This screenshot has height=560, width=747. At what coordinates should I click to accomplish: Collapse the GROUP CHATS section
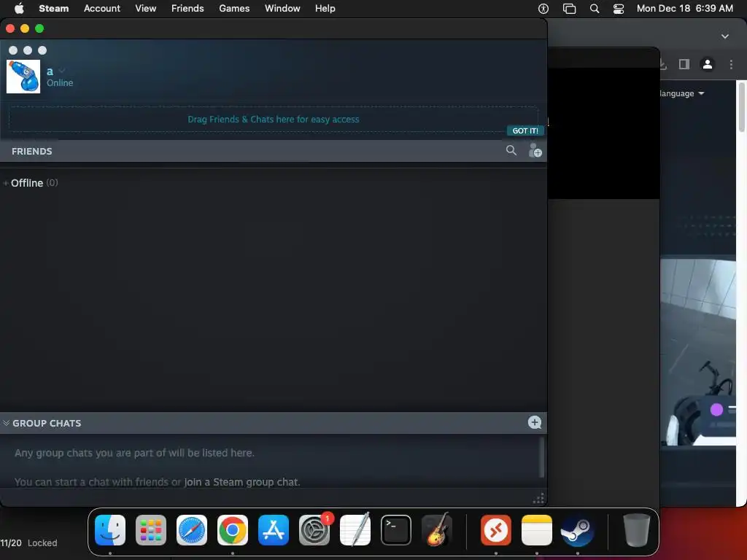point(6,423)
